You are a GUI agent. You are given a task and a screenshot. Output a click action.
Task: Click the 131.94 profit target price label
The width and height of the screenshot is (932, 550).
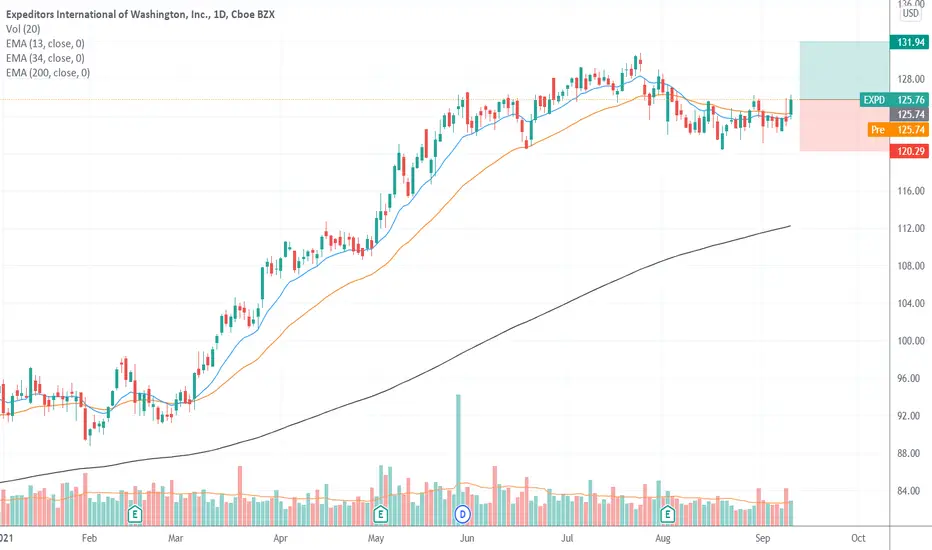point(909,42)
